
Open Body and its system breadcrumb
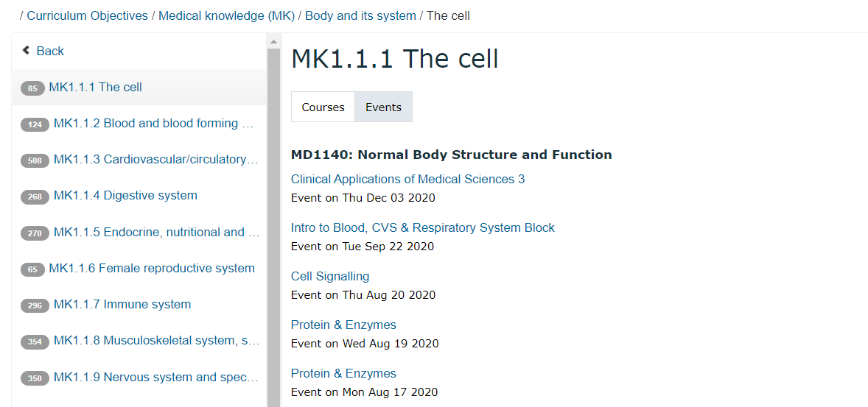point(360,15)
